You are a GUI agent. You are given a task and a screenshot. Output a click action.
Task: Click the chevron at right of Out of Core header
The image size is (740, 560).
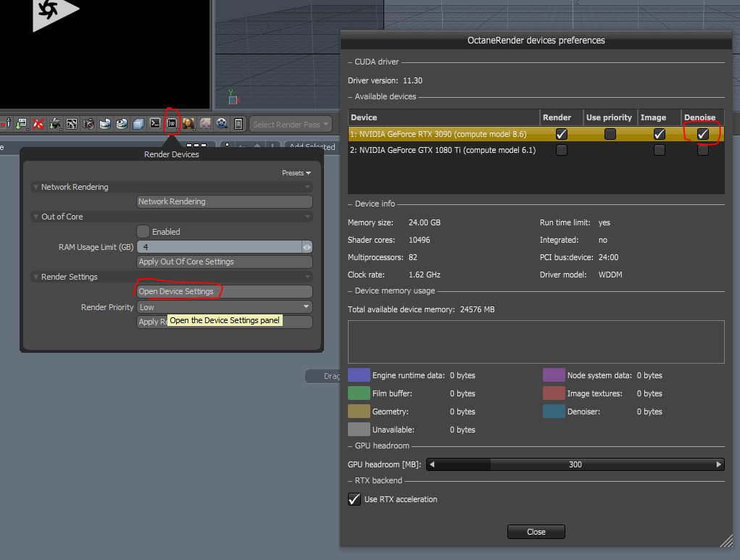pos(308,217)
